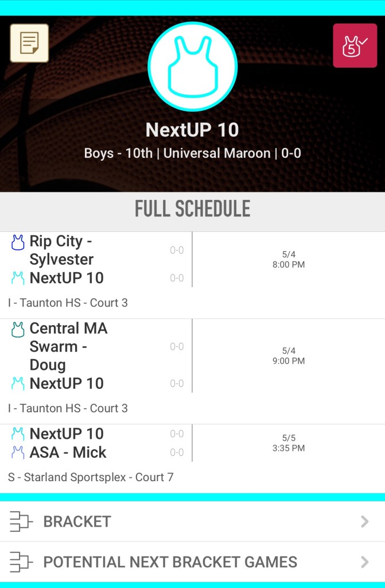Tap the jersey badge showing number 5

[355, 45]
